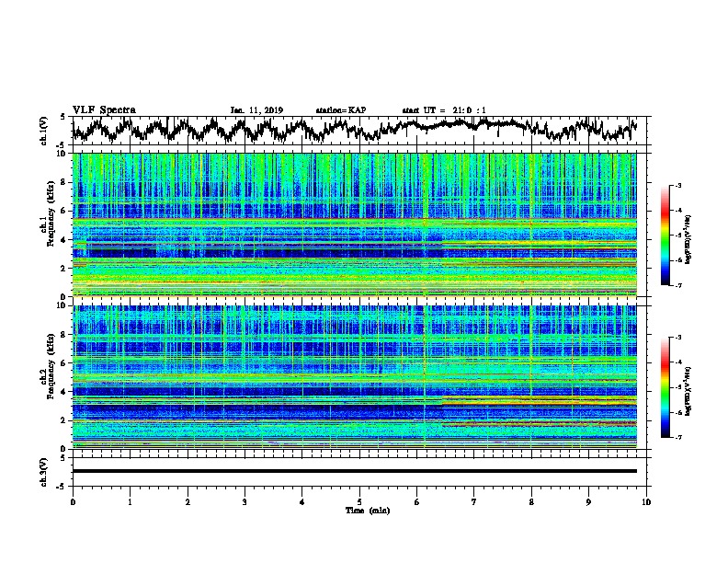Viewport: 728px width, 563px height.
Task: Click the "-7" label on the ch.2 colorbar
Action: pos(677,437)
